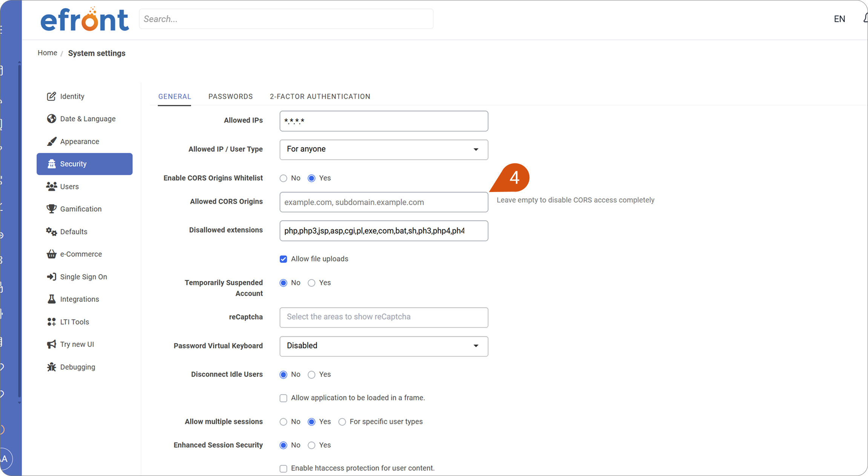The height and width of the screenshot is (476, 868).
Task: Click the globe icon for Date & Language
Action: tap(51, 119)
